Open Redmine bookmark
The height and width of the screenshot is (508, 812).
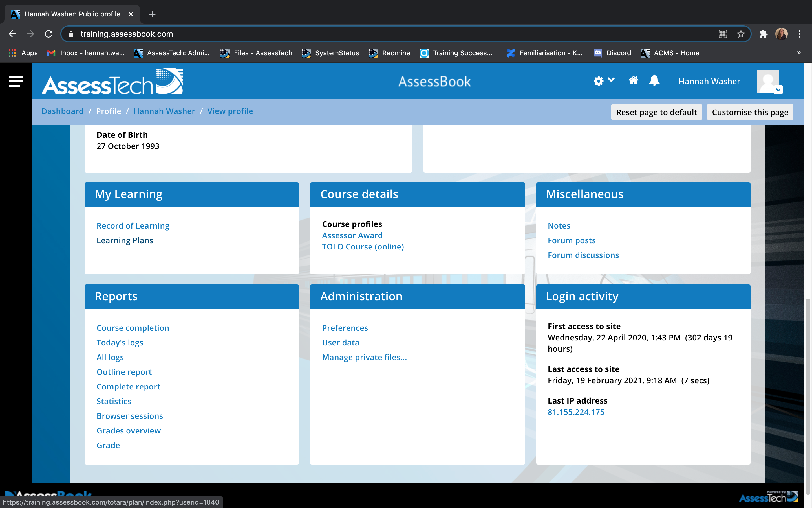(389, 53)
